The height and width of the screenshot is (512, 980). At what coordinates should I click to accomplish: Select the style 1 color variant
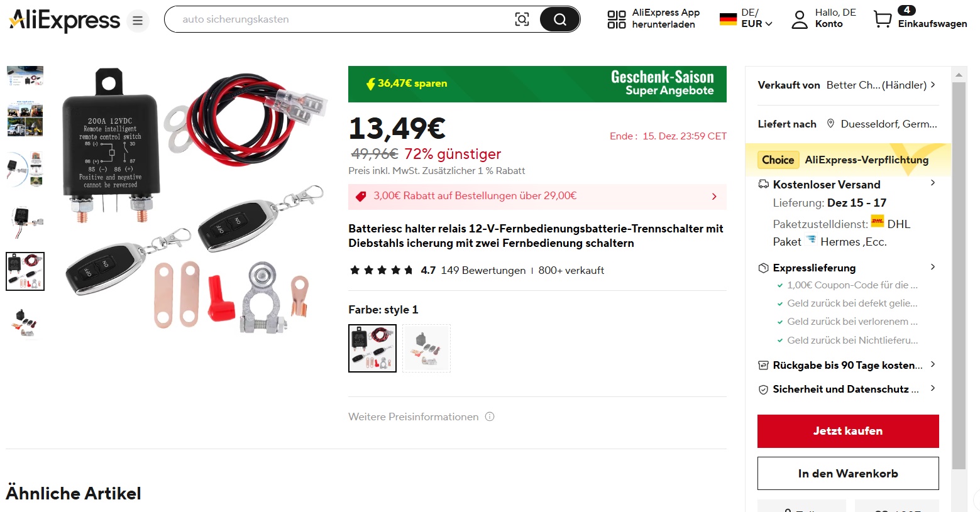372,348
